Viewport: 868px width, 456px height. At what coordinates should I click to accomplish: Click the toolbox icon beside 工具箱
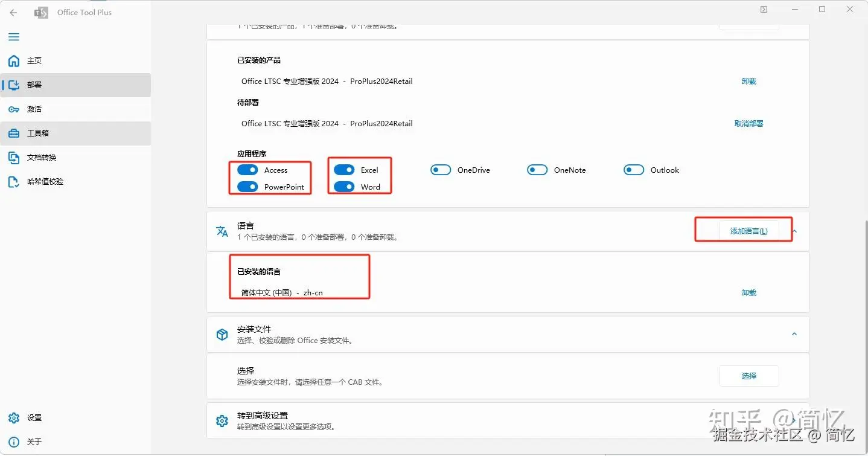14,133
